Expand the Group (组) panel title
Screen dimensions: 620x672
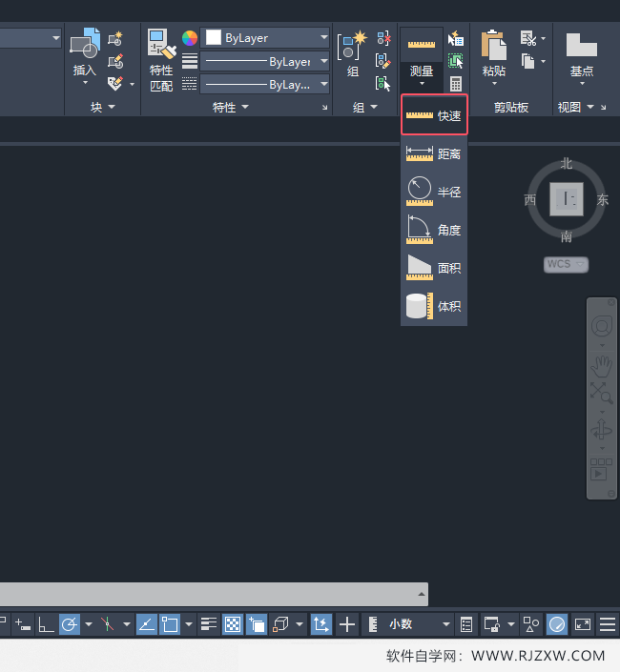coord(365,107)
